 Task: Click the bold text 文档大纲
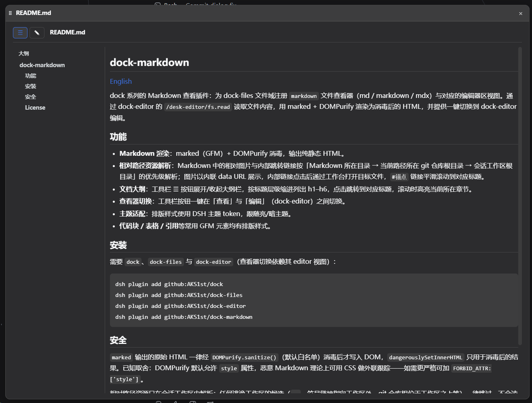tap(133, 189)
